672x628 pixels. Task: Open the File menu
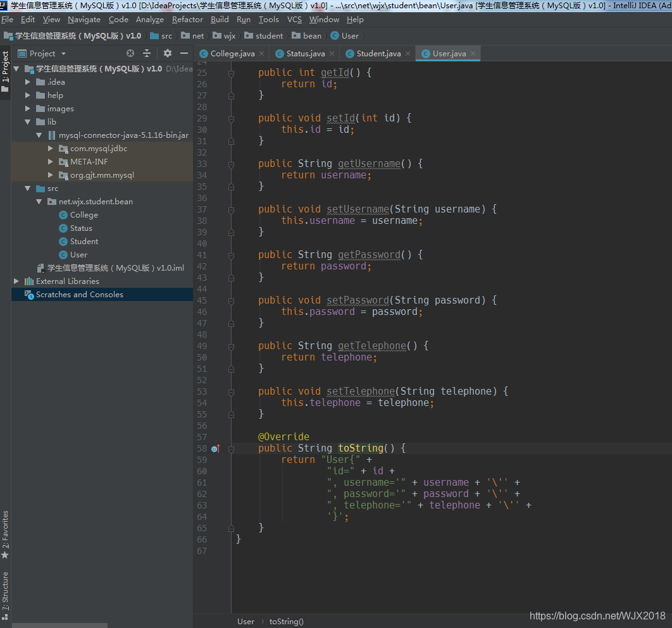pos(8,20)
